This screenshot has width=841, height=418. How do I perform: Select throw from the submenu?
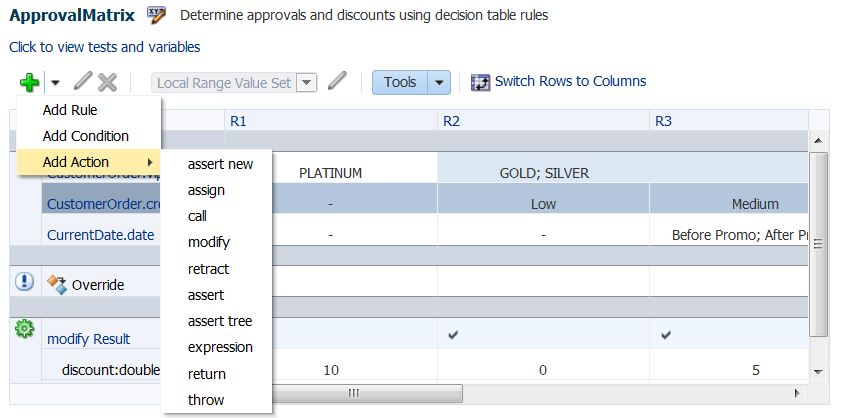point(217,400)
